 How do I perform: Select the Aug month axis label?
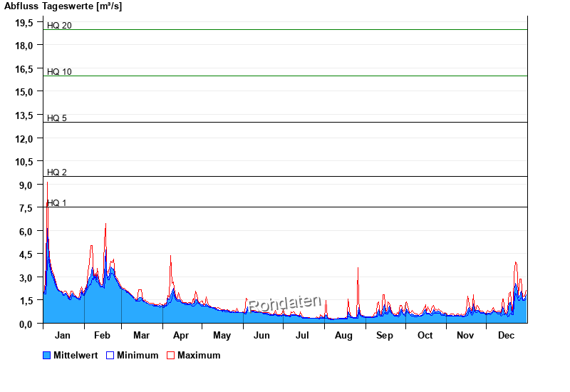[343, 336]
